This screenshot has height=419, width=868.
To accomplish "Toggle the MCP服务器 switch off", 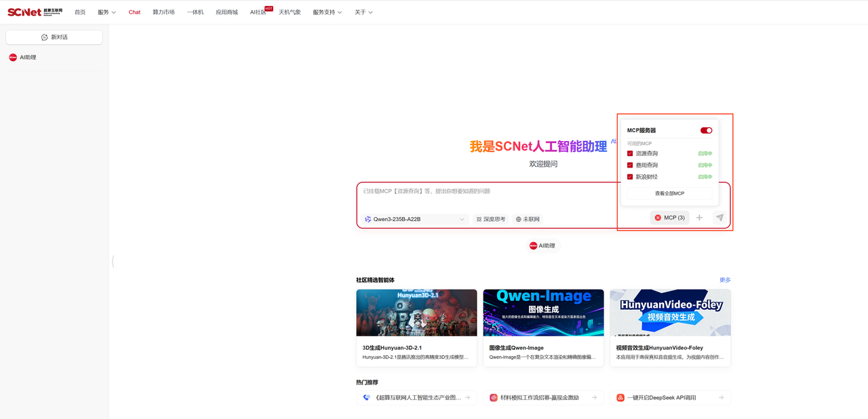I will coord(706,130).
